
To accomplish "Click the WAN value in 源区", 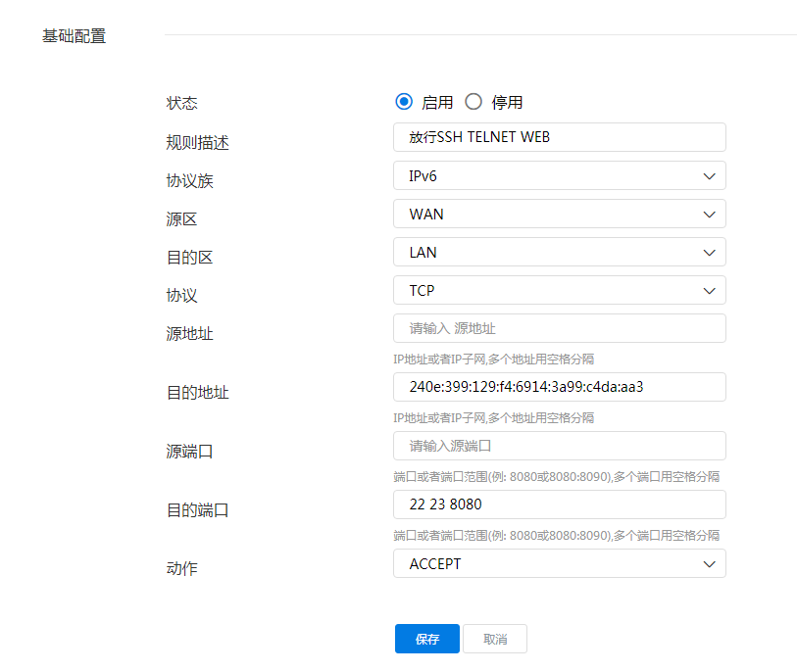I will [427, 215].
